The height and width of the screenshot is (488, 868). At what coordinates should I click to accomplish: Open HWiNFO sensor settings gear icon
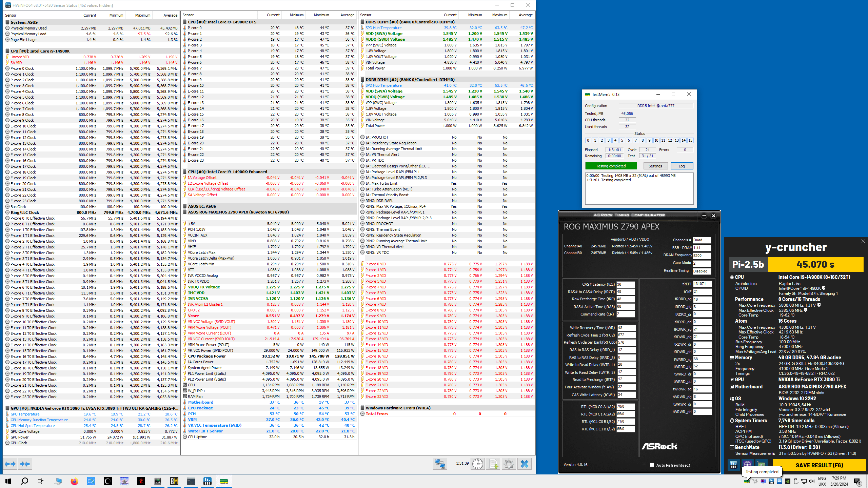point(509,464)
